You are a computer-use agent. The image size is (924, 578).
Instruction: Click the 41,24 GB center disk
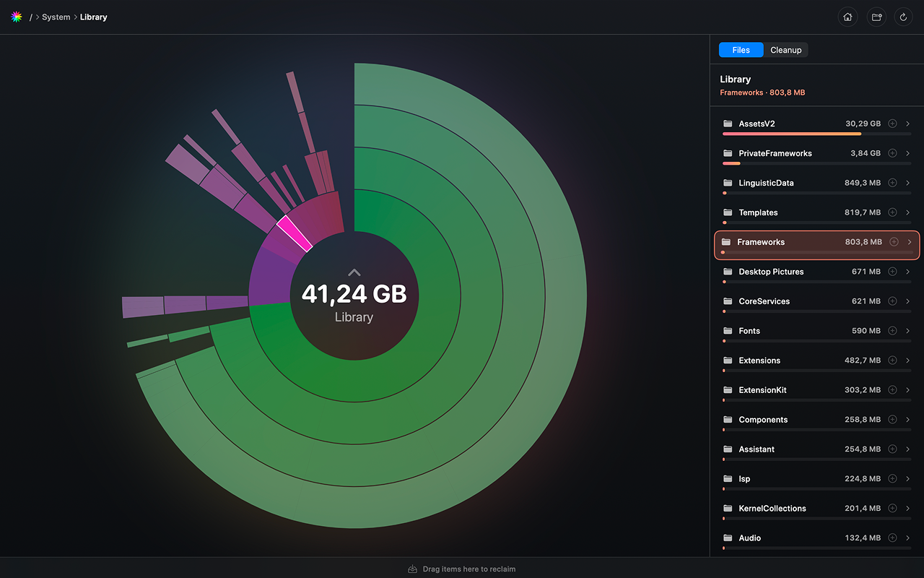[354, 295]
